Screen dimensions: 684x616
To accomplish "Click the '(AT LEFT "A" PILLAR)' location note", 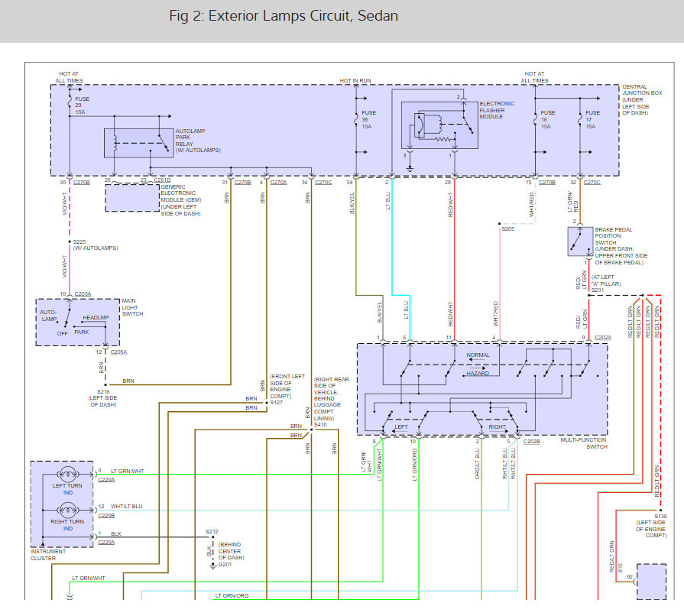I will [605, 280].
